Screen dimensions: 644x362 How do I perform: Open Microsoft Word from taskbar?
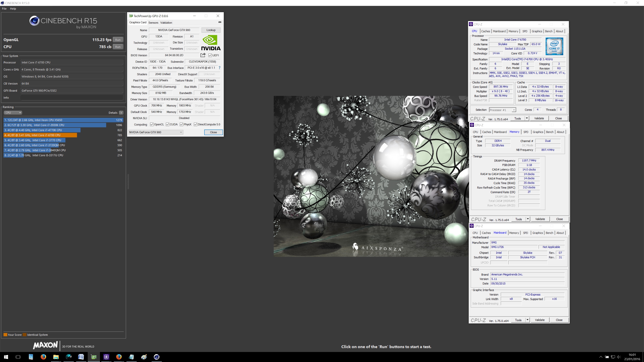click(x=81, y=357)
